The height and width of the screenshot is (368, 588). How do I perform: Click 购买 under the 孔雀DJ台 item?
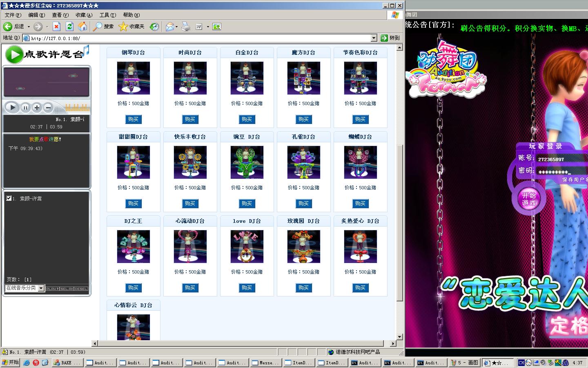pyautogui.click(x=303, y=204)
